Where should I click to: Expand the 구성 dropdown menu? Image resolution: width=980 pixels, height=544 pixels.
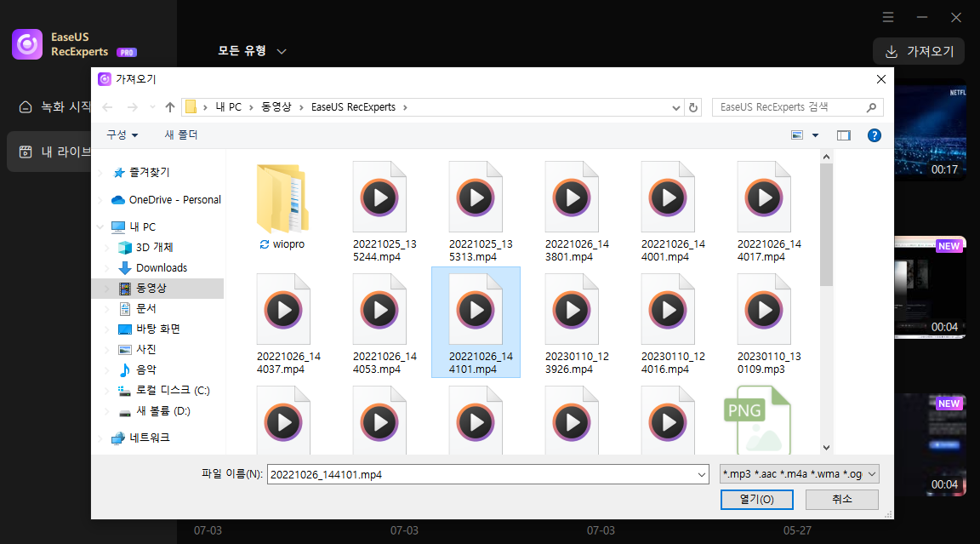tap(117, 135)
